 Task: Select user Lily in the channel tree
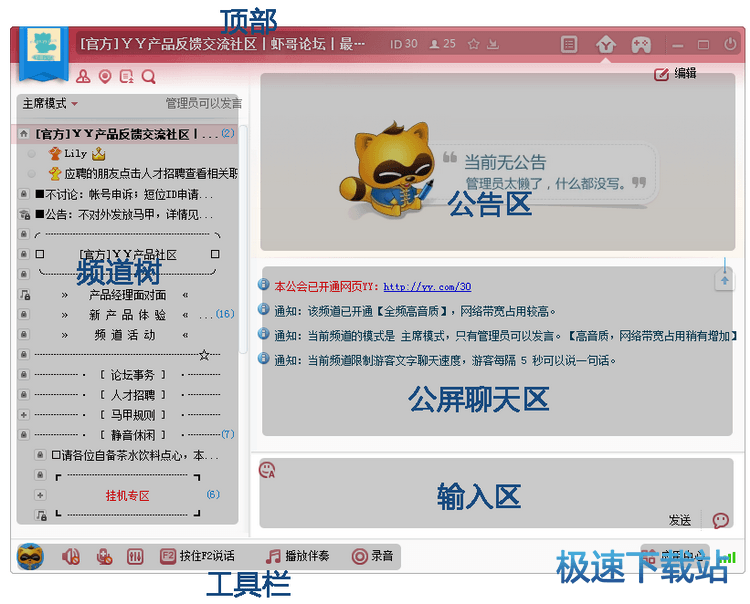pyautogui.click(x=75, y=154)
